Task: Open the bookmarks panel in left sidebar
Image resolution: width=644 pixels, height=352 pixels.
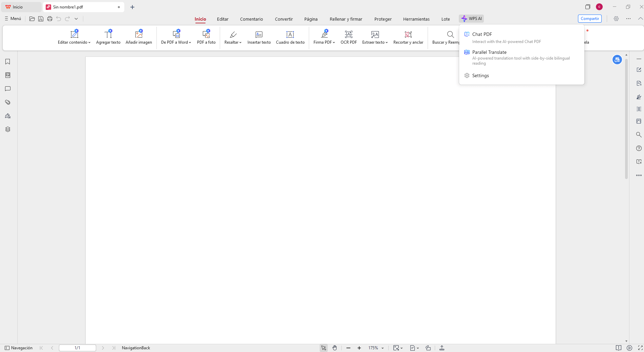Action: click(x=8, y=62)
